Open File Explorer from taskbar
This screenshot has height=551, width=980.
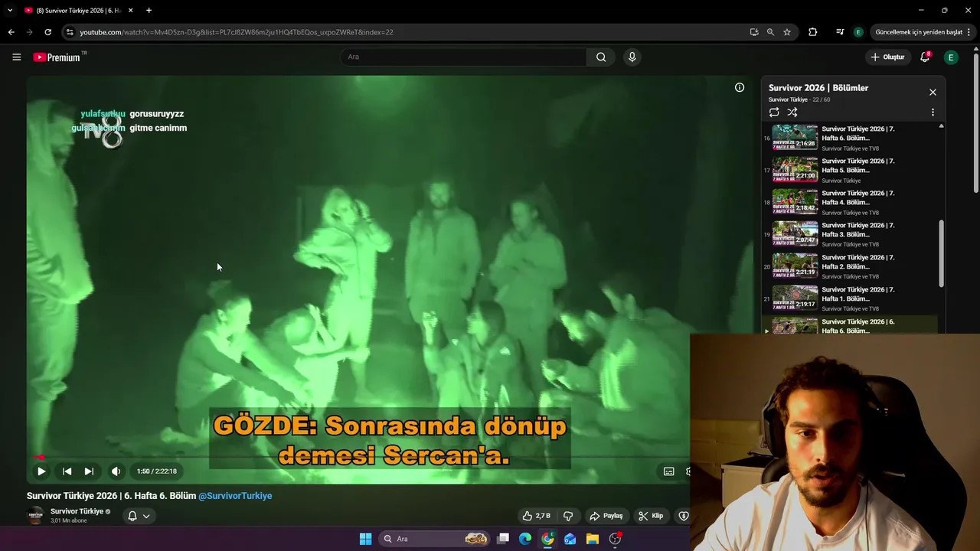[592, 539]
